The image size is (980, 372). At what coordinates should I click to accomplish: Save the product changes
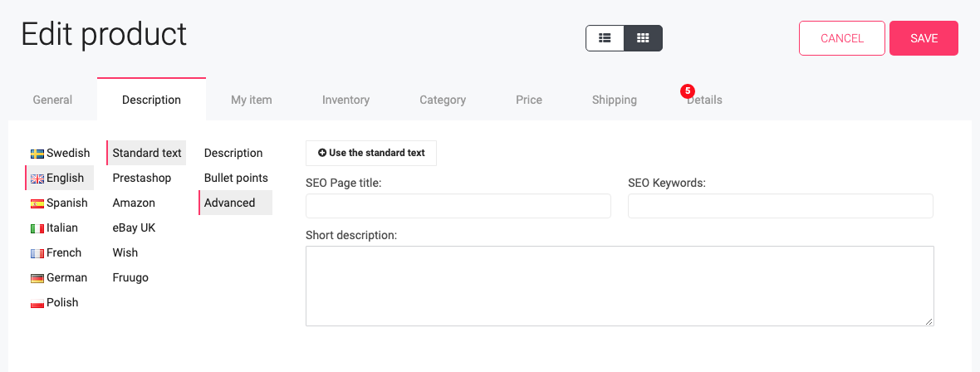point(924,38)
